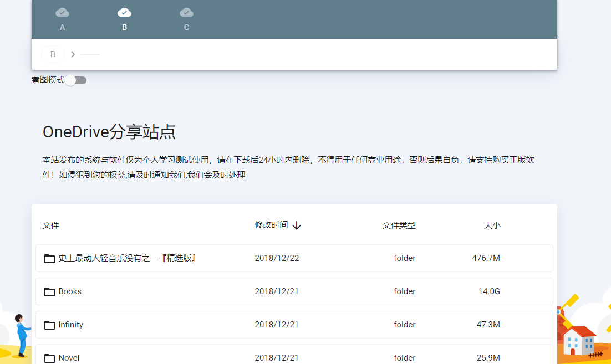This screenshot has width=611, height=364.
Task: Click folder icon beside Novel
Action: (49, 358)
